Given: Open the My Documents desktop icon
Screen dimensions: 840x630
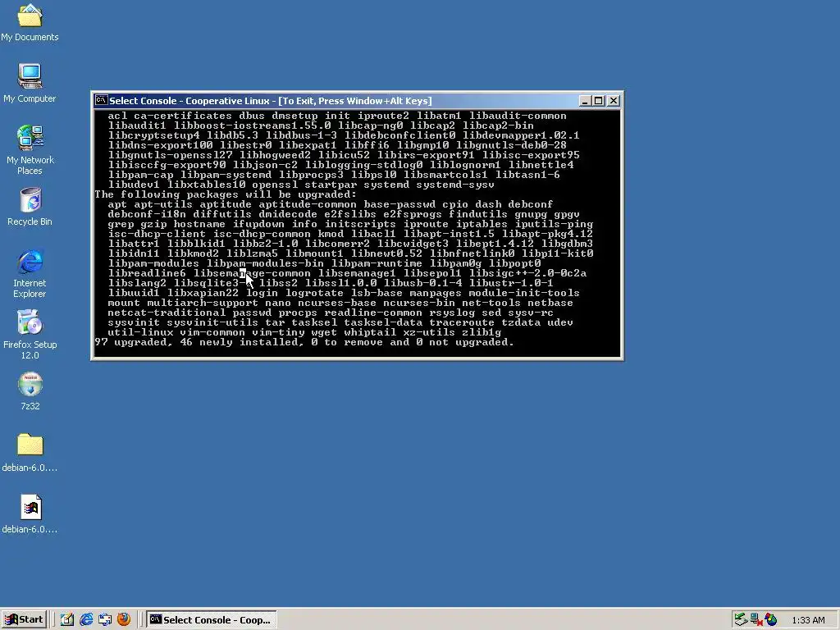Looking at the screenshot, I should [x=30, y=22].
